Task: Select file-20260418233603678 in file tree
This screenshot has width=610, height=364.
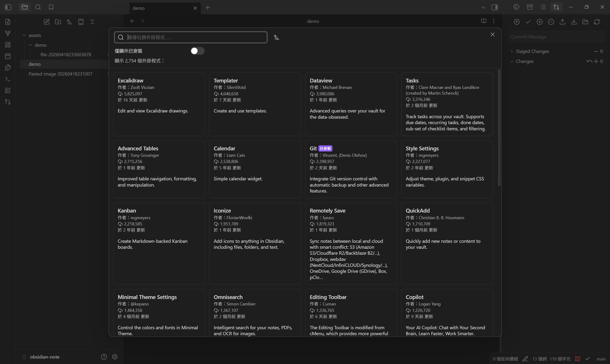Action: 66,55
